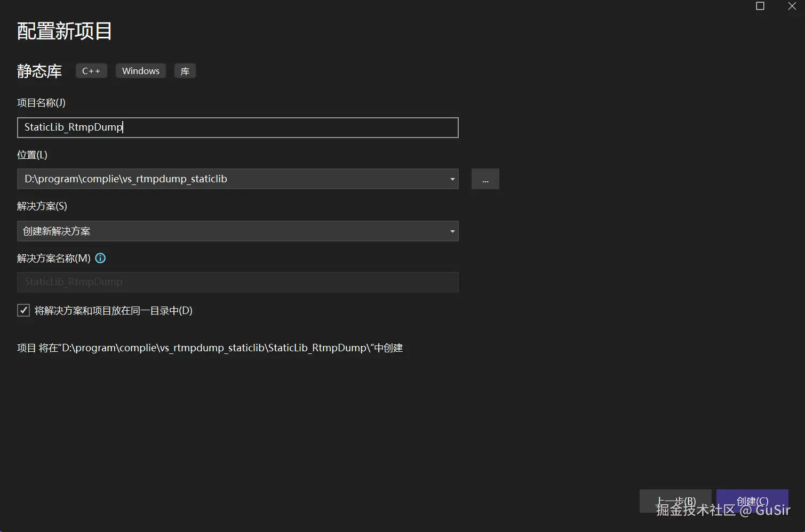Click the solution name info icon
This screenshot has width=805, height=532.
tap(100, 258)
